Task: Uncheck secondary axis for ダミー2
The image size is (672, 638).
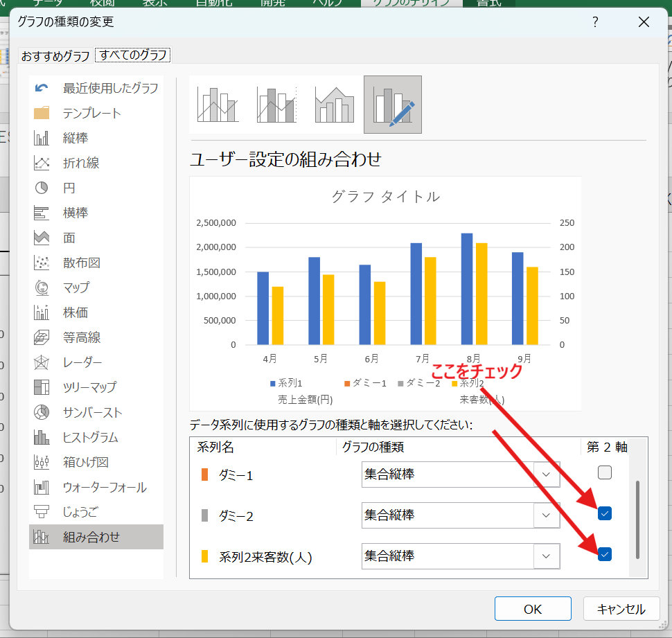Action: [605, 513]
